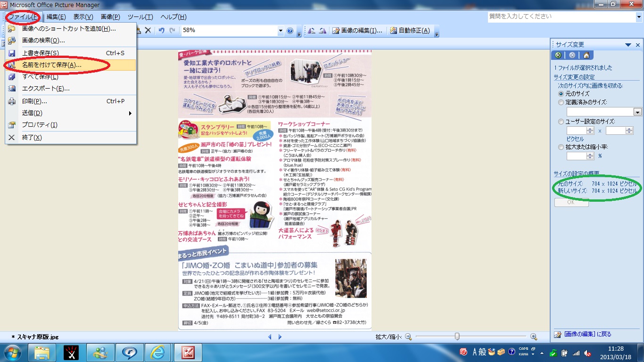Open the ヘルプ menu
The height and width of the screenshot is (362, 644).
click(173, 17)
